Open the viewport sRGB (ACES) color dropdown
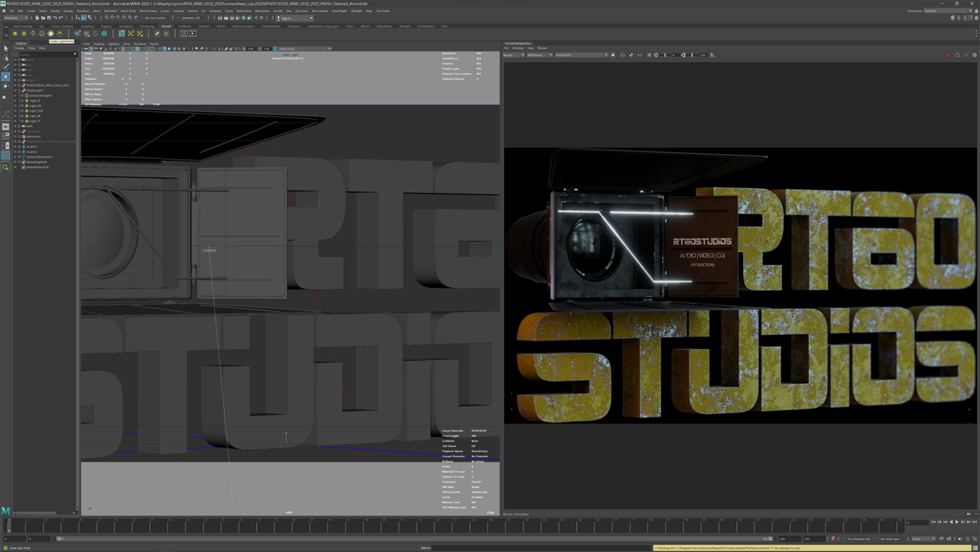The height and width of the screenshot is (552, 980). [x=305, y=49]
